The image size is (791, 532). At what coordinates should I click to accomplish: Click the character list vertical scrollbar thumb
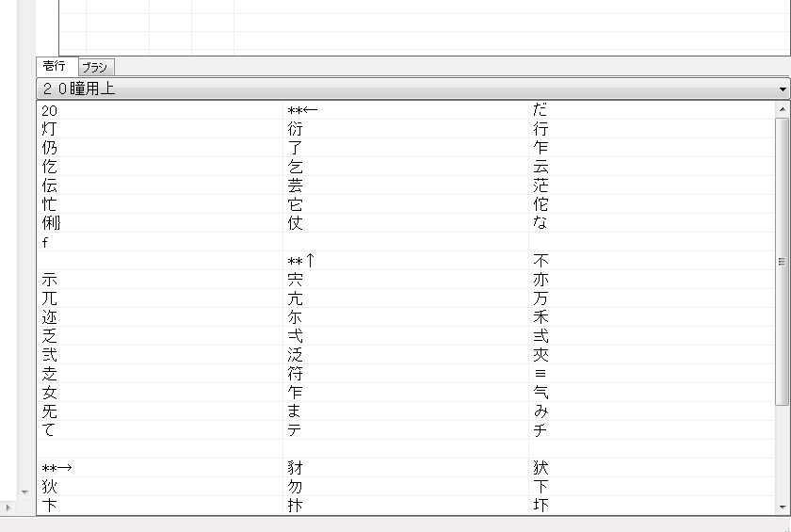783,261
